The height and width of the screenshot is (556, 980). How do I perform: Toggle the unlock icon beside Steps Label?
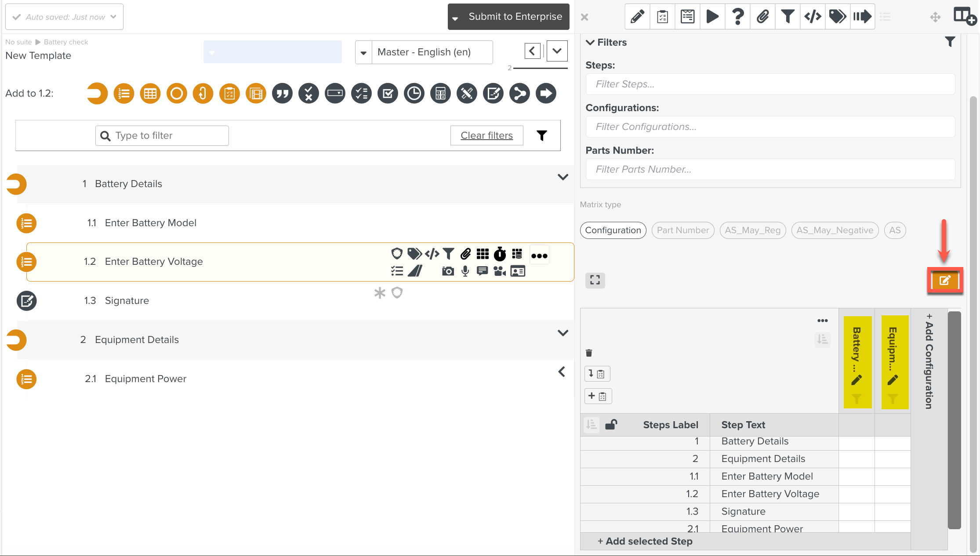[x=611, y=424]
